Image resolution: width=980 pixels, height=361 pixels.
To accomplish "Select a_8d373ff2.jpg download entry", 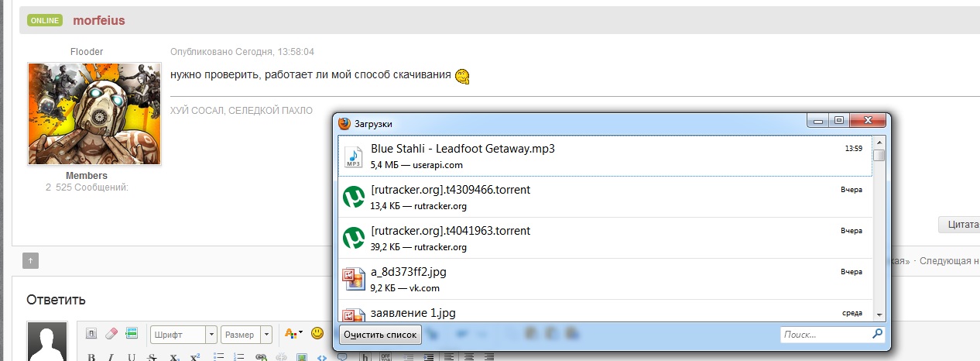I will coord(605,280).
